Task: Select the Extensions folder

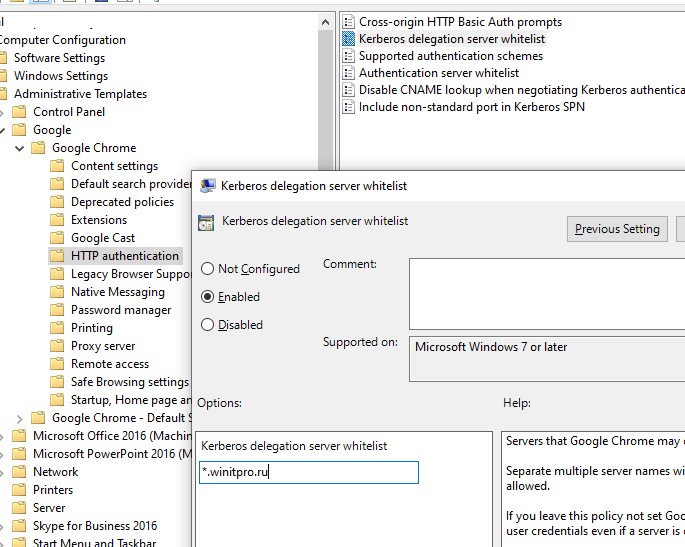Action: (x=99, y=220)
